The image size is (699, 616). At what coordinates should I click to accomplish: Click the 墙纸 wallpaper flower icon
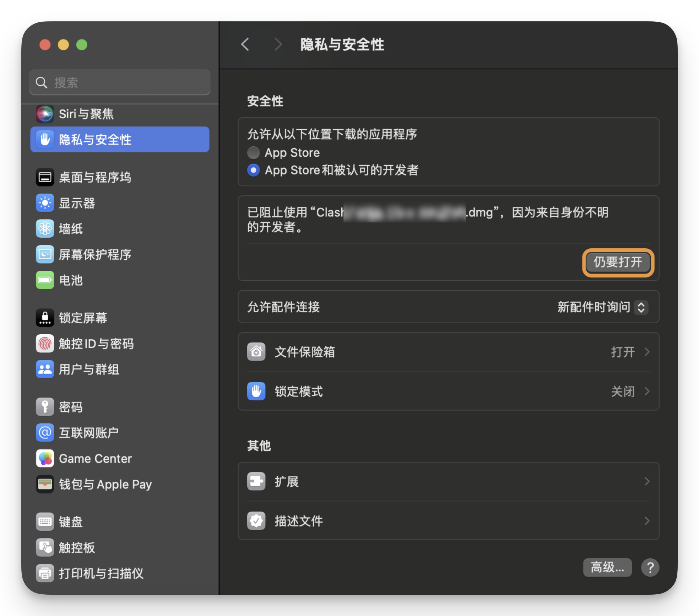click(45, 228)
